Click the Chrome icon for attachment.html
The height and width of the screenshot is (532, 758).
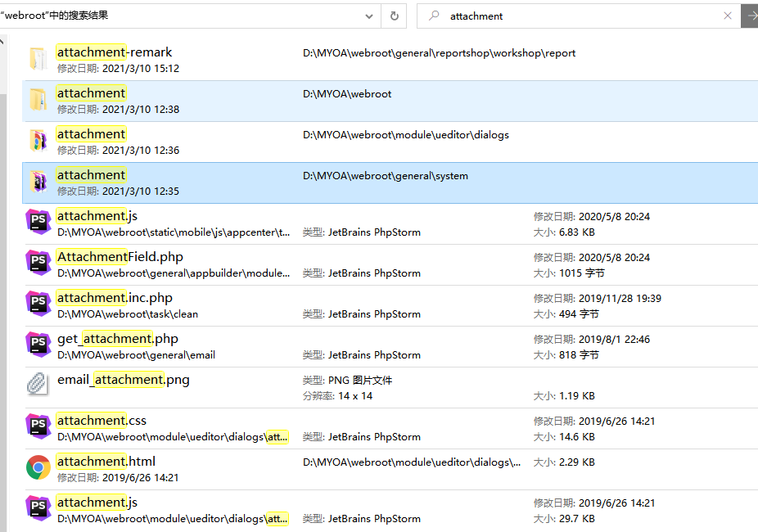point(38,467)
